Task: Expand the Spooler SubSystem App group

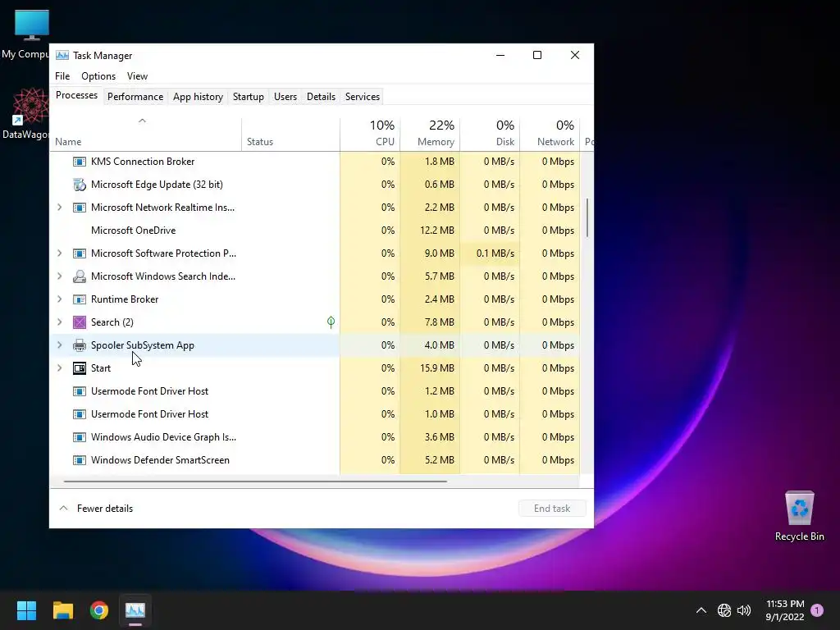Action: coord(59,345)
